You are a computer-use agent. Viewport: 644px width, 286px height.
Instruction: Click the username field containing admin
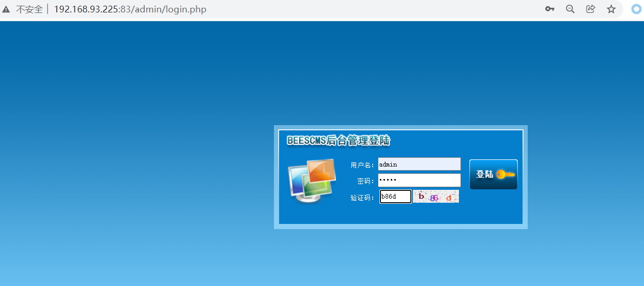point(419,164)
